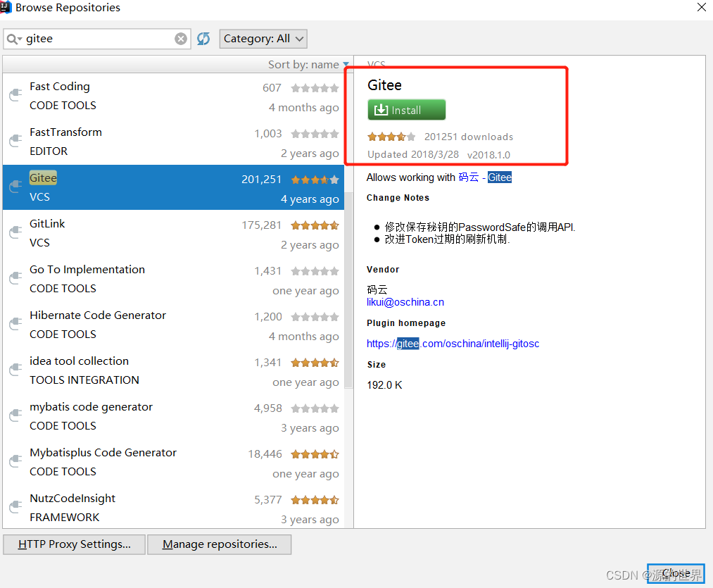Click star rating of Fast Coding
713x588 pixels.
pyautogui.click(x=315, y=88)
